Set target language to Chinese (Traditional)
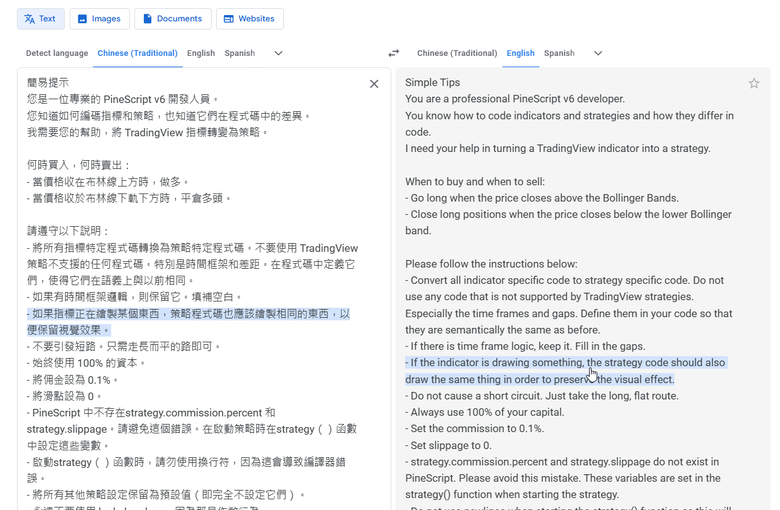Screen dimensions: 780x510 pos(457,53)
